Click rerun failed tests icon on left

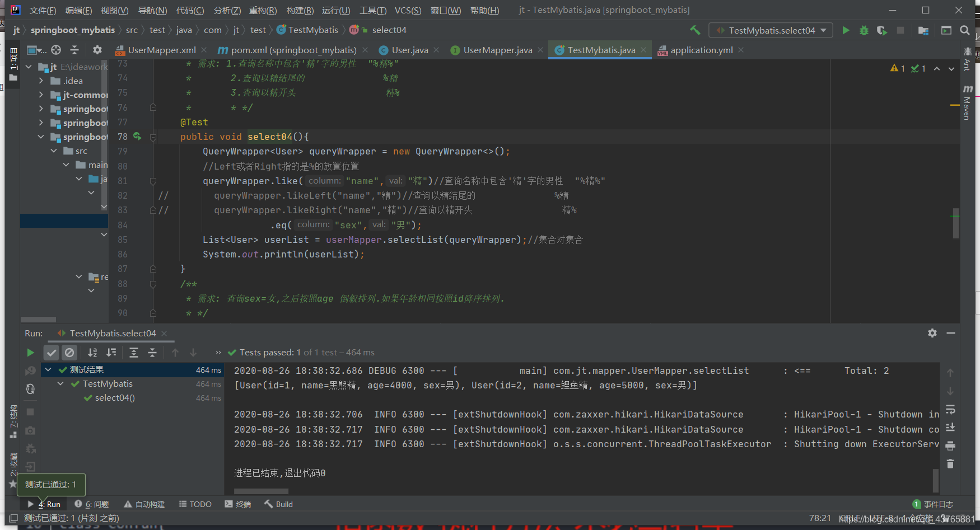30,370
